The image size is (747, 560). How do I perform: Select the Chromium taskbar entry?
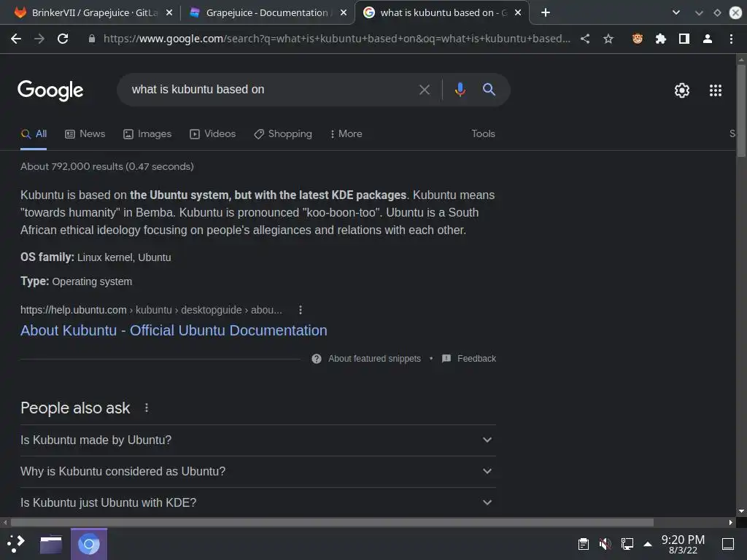[x=89, y=544]
